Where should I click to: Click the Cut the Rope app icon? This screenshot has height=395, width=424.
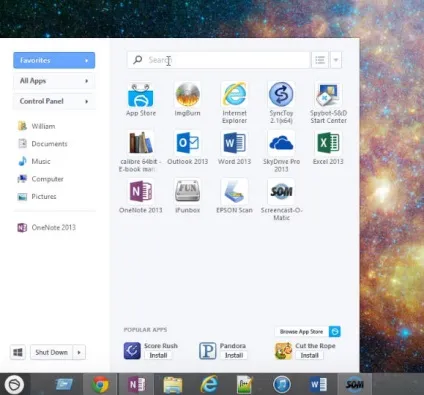[283, 351]
